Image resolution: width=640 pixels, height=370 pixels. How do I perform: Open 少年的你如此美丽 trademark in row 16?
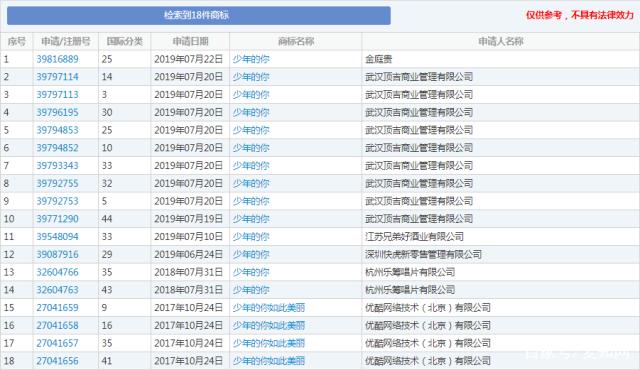click(x=269, y=325)
